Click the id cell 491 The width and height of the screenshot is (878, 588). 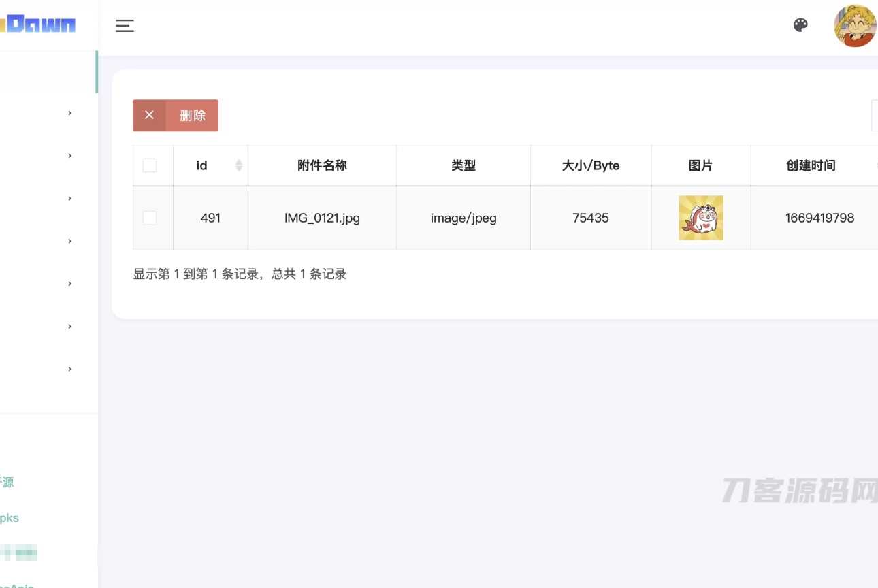(x=211, y=218)
